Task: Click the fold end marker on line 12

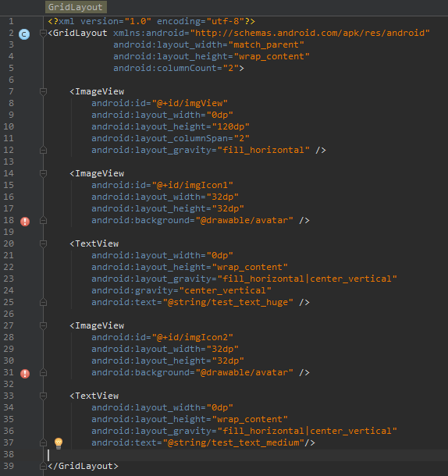Action: [x=43, y=150]
